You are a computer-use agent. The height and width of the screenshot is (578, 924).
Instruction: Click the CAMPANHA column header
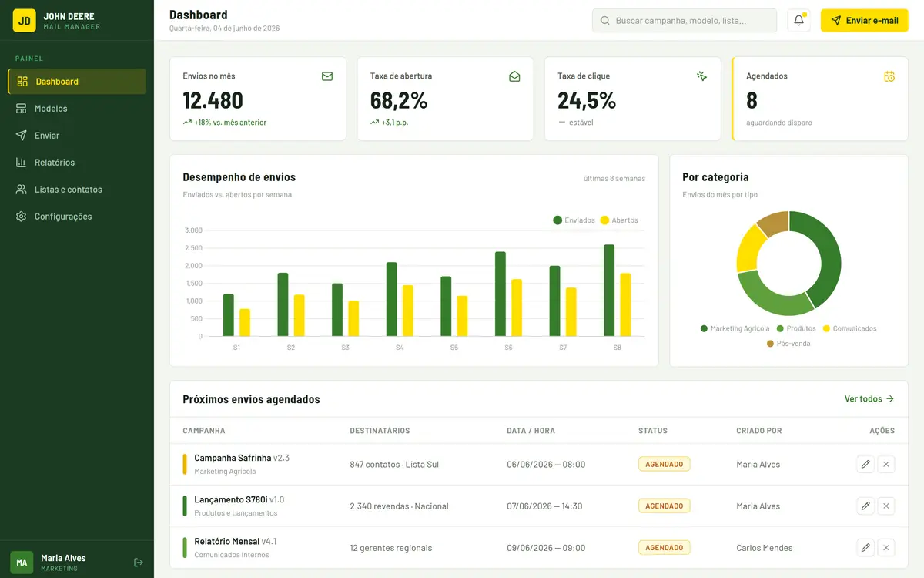[204, 431]
